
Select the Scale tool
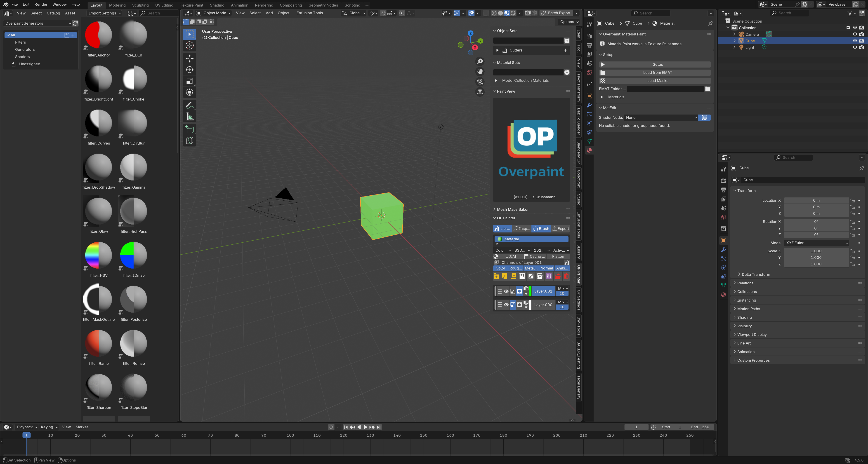pos(190,81)
